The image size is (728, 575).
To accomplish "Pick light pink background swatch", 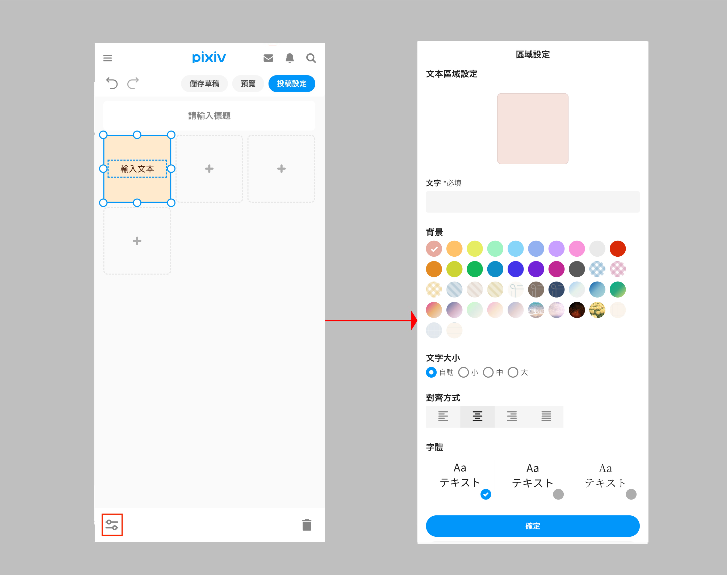I will 577,249.
